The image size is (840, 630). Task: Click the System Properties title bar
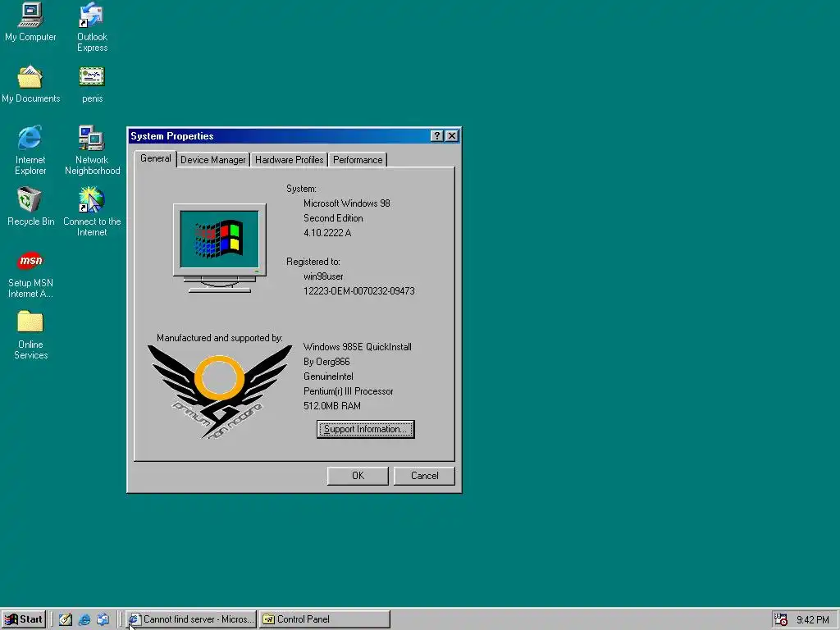[279, 136]
